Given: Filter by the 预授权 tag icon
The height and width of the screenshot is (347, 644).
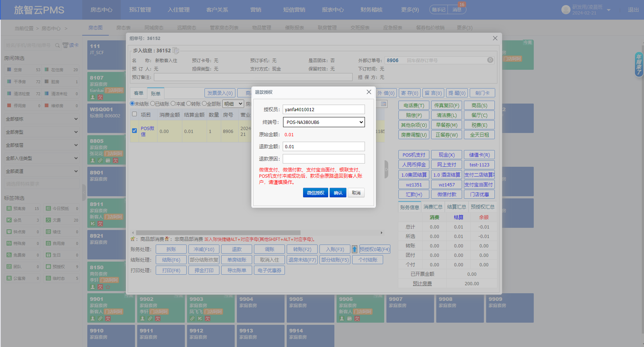Looking at the screenshot, I should tap(48, 267).
